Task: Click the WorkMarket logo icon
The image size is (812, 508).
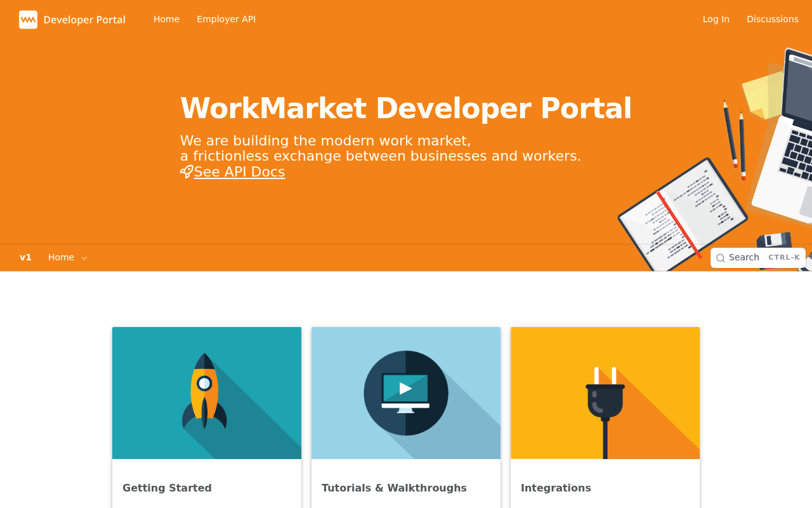Action: tap(28, 20)
